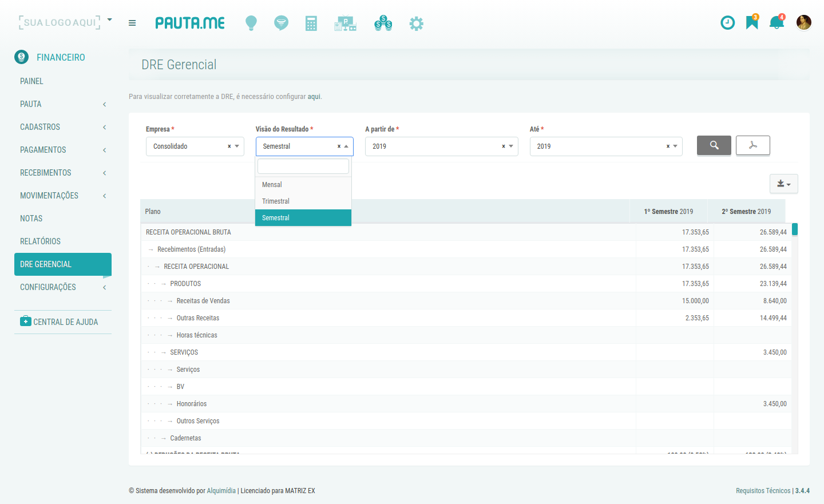Export DRE as PDF button
The height and width of the screenshot is (504, 824).
coord(753,145)
